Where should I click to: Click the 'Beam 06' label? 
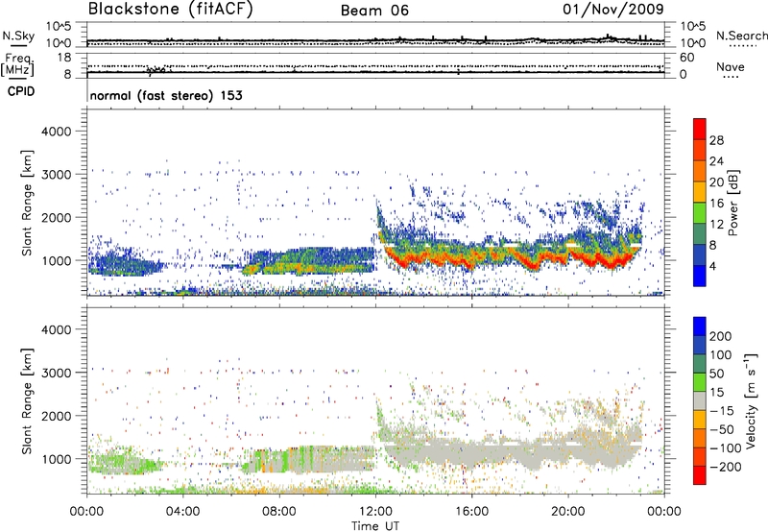click(x=374, y=11)
